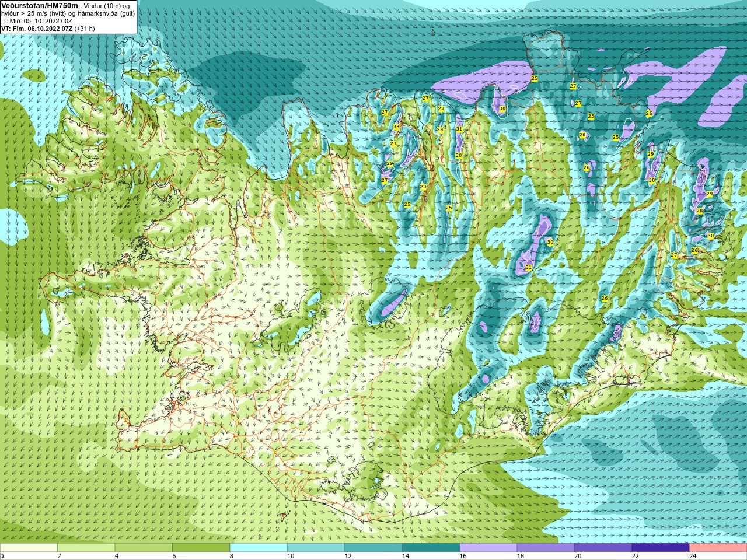Image resolution: width=747 pixels, height=560 pixels.
Task: Click the legend tick number 16
Action: click(463, 556)
